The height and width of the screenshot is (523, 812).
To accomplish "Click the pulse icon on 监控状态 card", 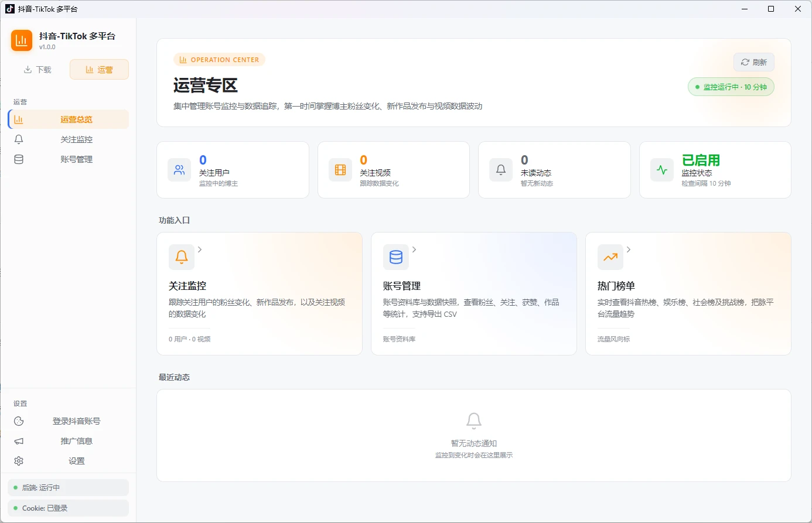I will click(x=662, y=170).
